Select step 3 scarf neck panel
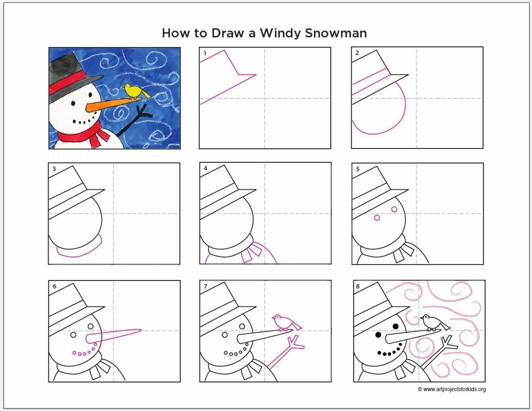The width and height of the screenshot is (532, 411). [114, 213]
